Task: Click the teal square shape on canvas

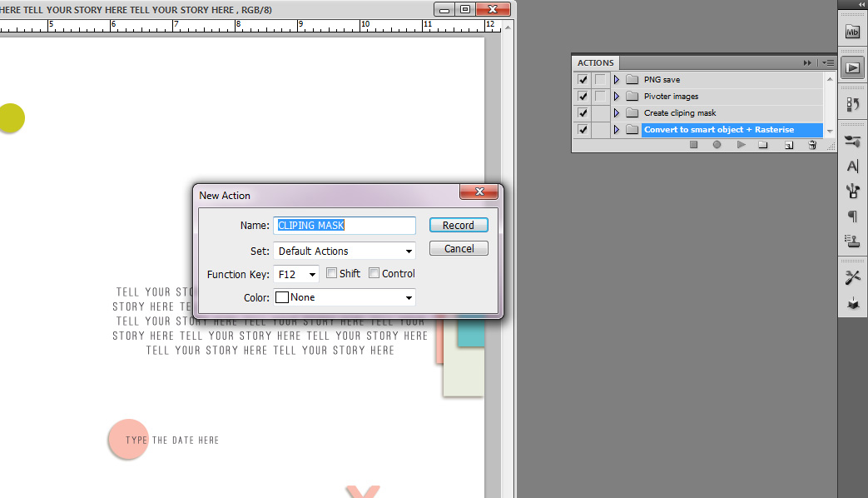Action: coord(471,331)
